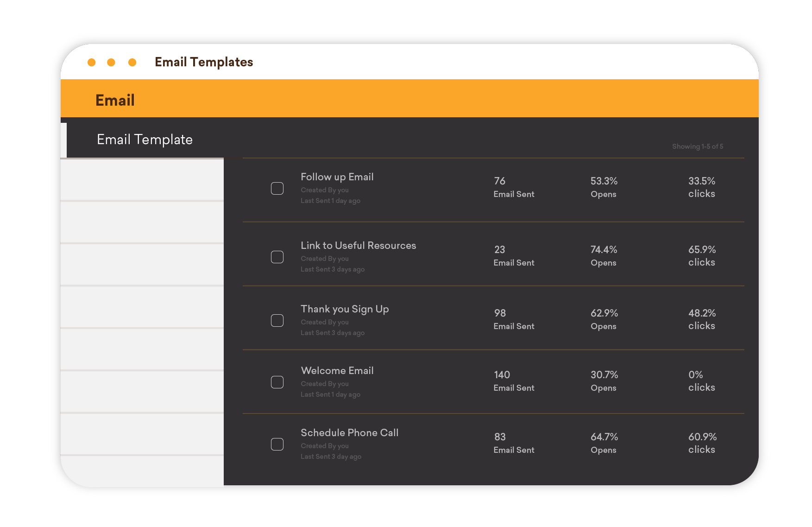This screenshot has width=812, height=527.
Task: Click the 48.2% clicks stat
Action: 701,319
